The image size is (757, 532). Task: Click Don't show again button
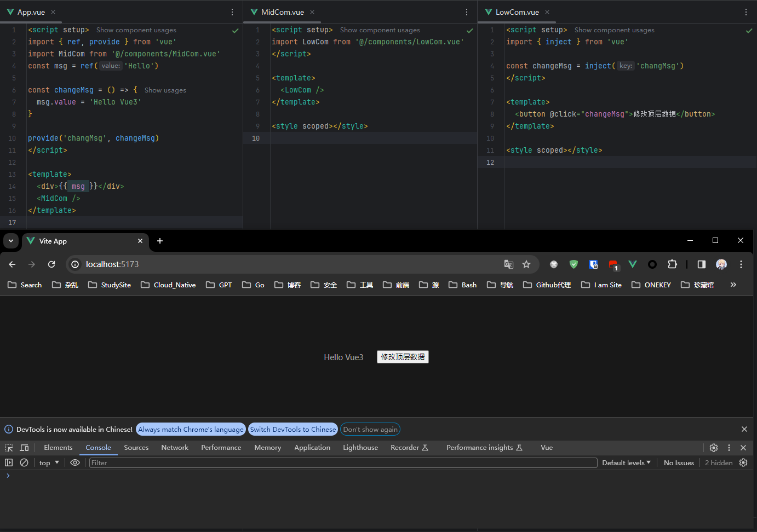click(370, 430)
